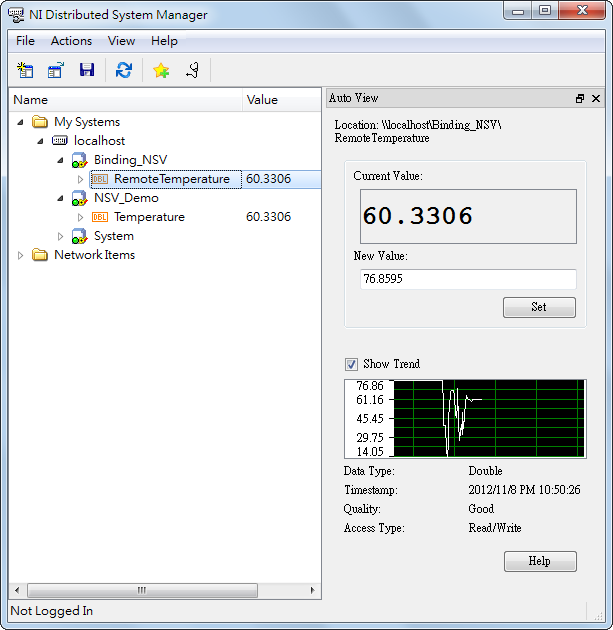The width and height of the screenshot is (613, 630).
Task: Refresh using the blue arrows icon
Action: [x=124, y=70]
